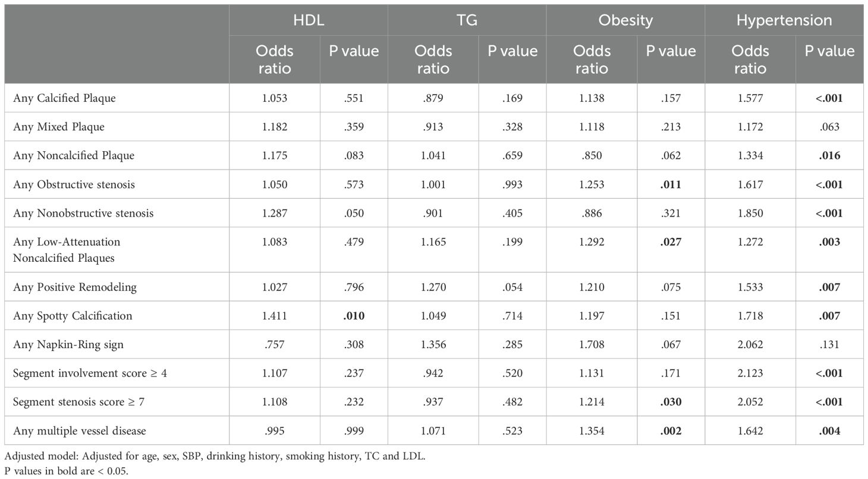Click the Obesity column header
Screen dimensions: 868x479
click(625, 20)
